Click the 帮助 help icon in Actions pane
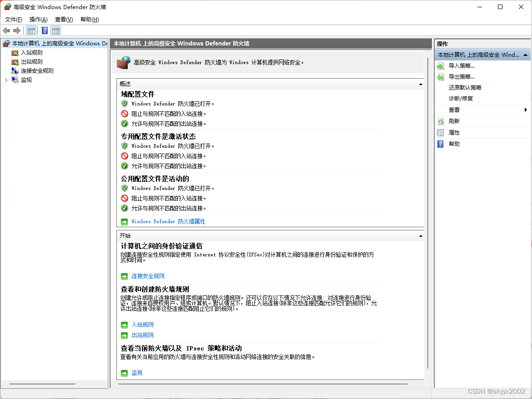 click(x=440, y=144)
